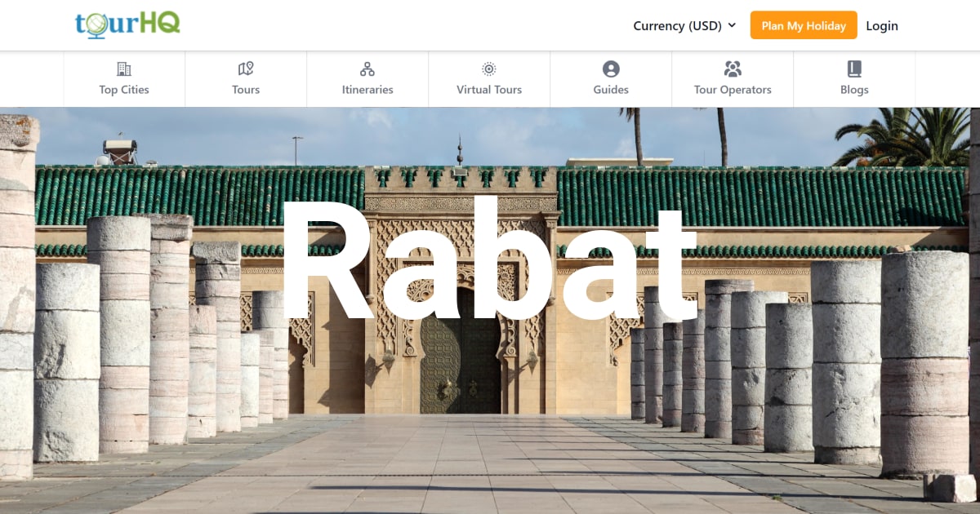
Task: Click the Guides person icon
Action: (611, 69)
